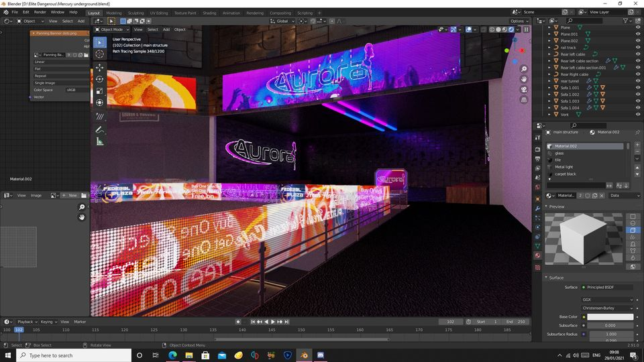Expand the Plane.001 outliner entry
Viewport: 644px width, 362px height.
coord(549,34)
